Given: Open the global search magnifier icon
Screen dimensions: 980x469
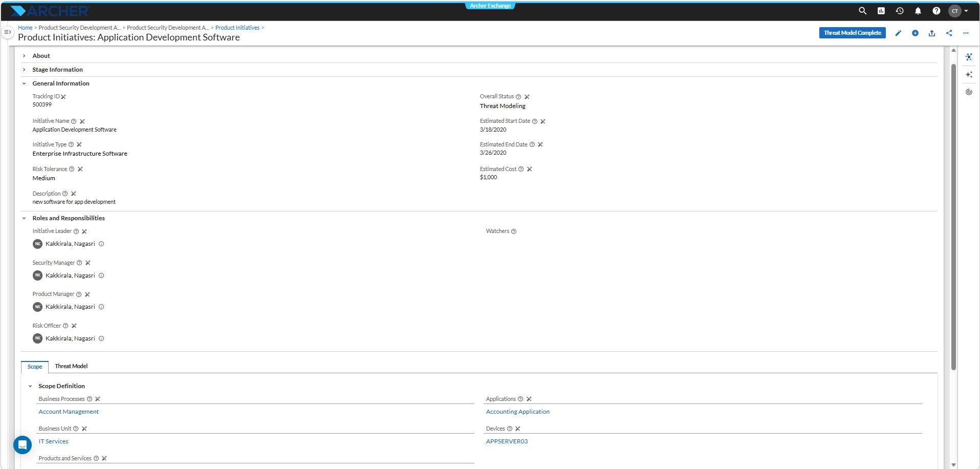Looking at the screenshot, I should pyautogui.click(x=862, y=11).
